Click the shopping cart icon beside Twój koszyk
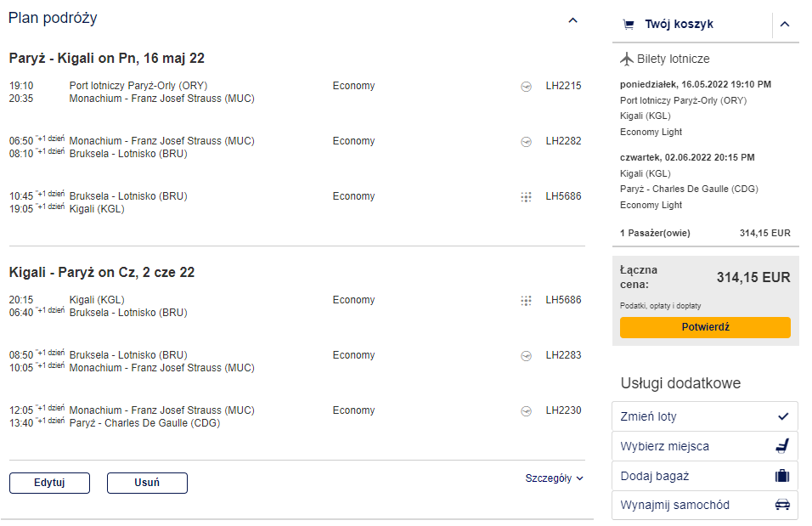812x526 pixels. (x=629, y=25)
